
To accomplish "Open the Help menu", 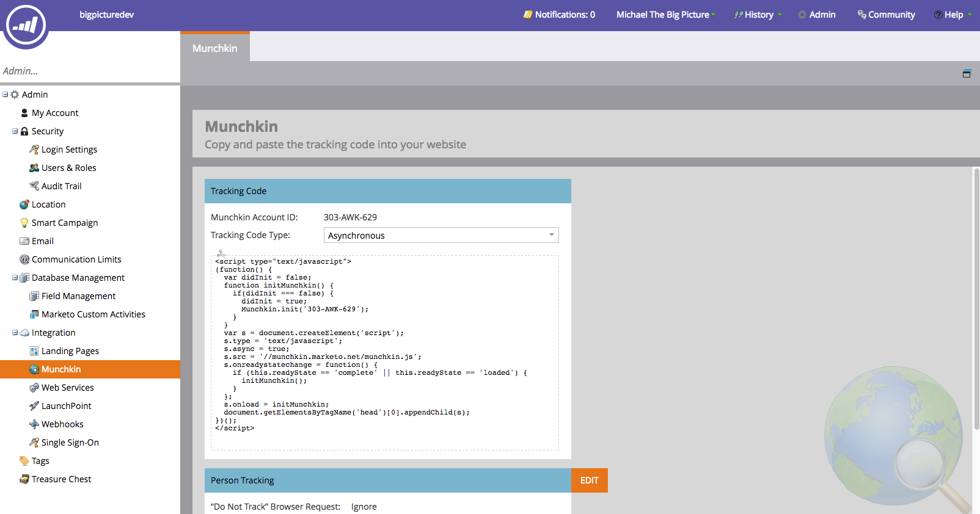I will (953, 15).
